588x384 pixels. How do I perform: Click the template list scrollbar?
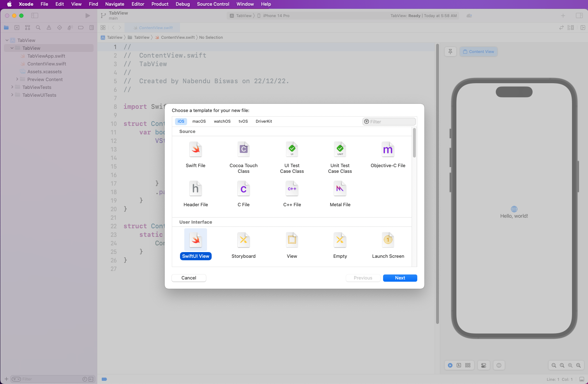(414, 143)
